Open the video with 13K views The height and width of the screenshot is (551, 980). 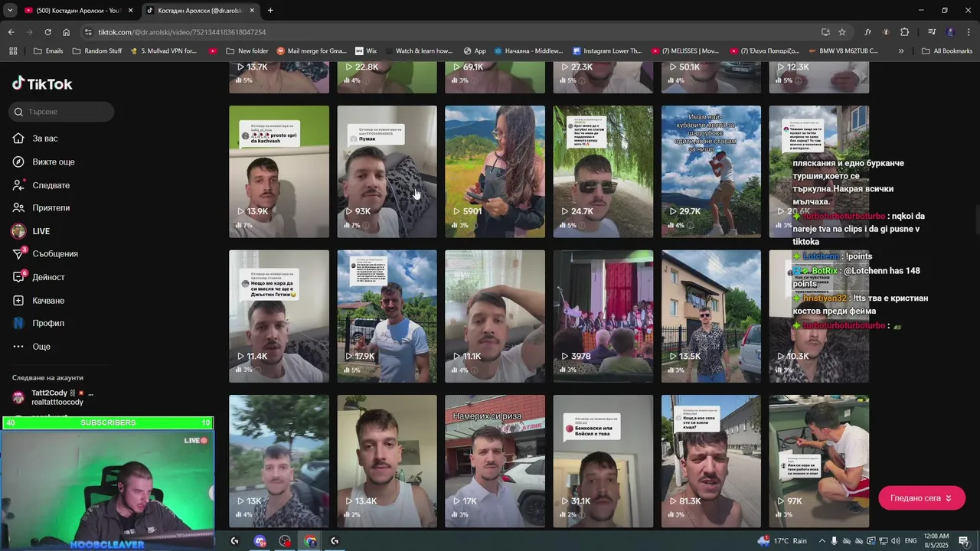click(279, 461)
